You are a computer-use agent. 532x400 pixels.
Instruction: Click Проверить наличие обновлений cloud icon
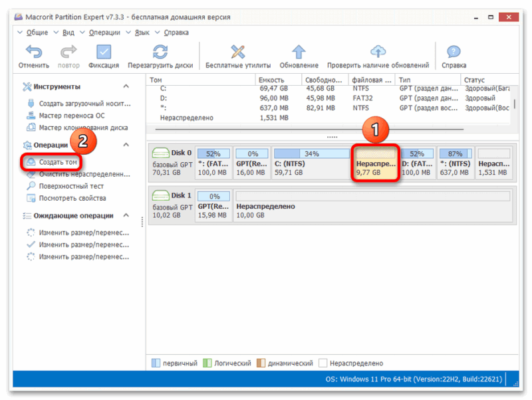point(378,52)
